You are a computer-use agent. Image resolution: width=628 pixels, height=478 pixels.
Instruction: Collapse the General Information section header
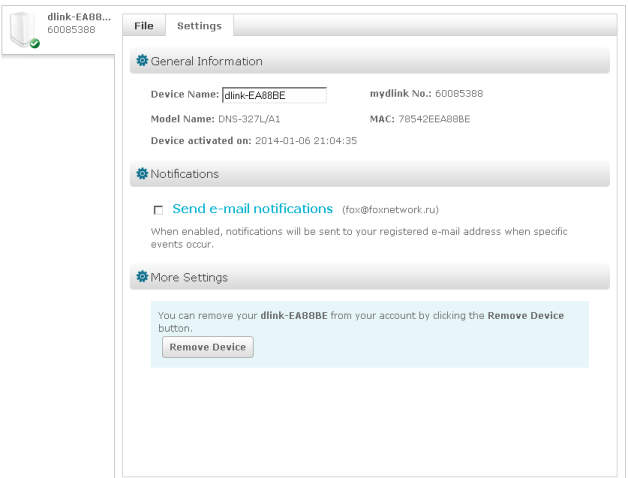pos(370,61)
